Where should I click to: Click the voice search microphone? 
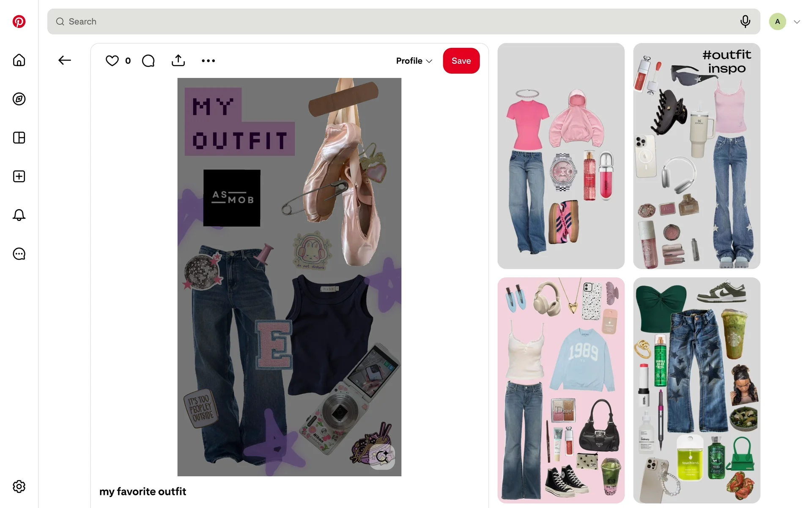745,22
